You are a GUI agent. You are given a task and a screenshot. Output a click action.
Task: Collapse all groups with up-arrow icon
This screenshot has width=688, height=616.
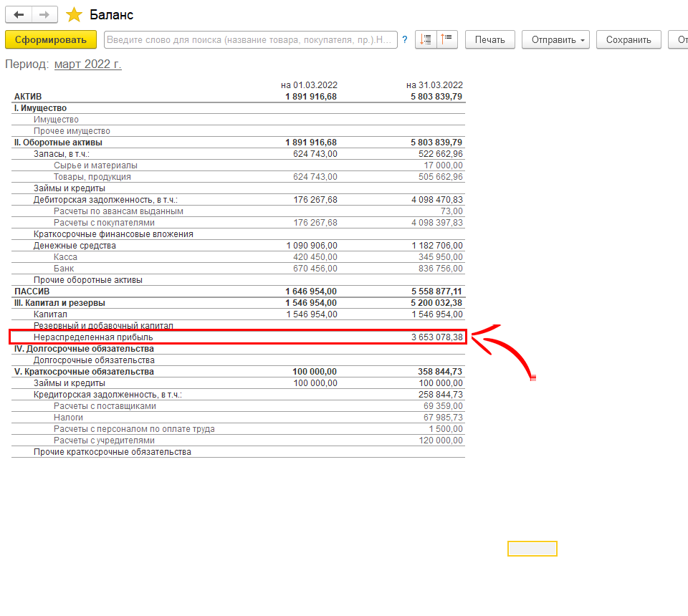447,39
